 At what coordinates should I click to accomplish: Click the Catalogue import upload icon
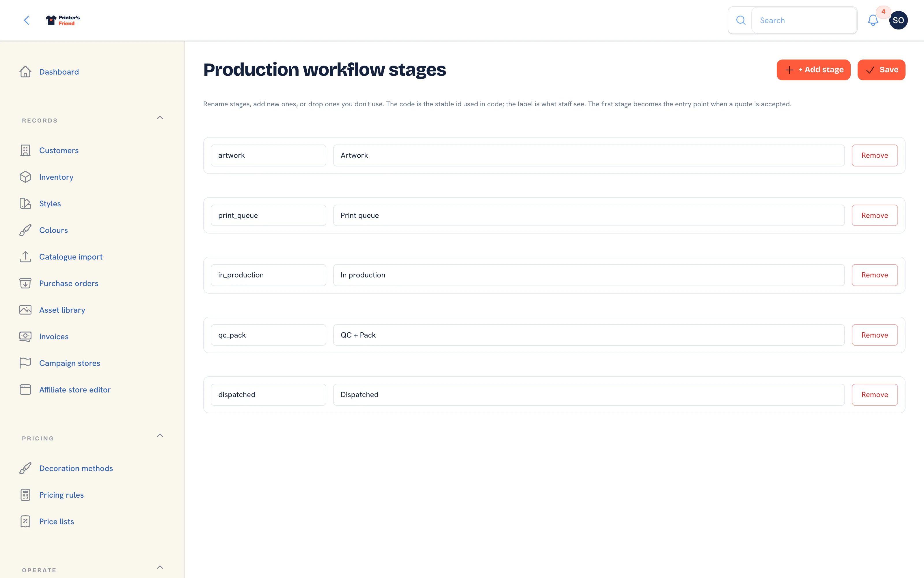click(26, 257)
